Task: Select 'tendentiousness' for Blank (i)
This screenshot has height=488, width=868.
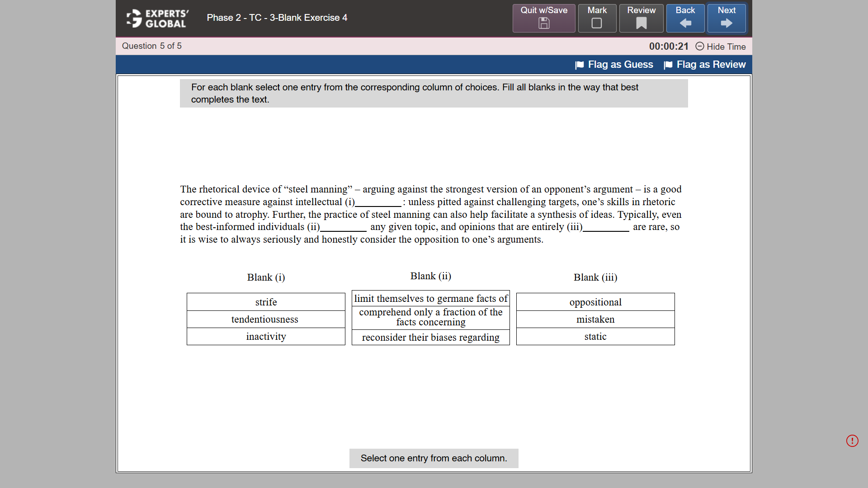Action: (266, 319)
